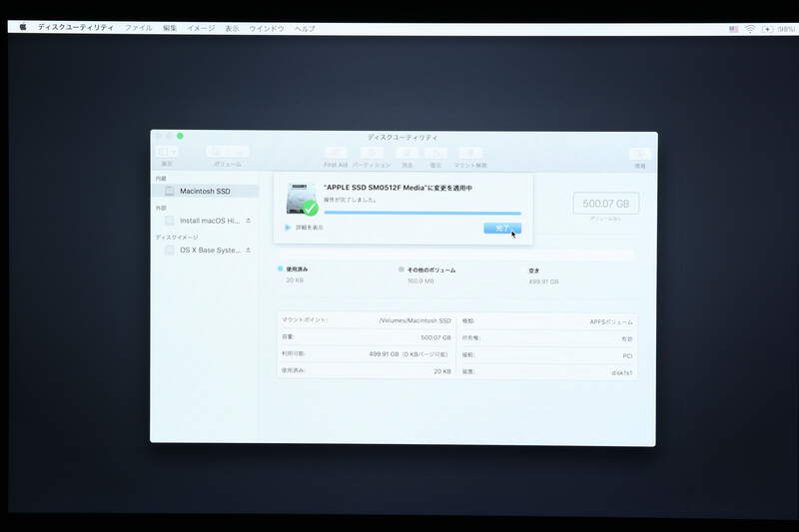Click the disk icon with green checkmark
The image size is (799, 532).
tap(302, 200)
